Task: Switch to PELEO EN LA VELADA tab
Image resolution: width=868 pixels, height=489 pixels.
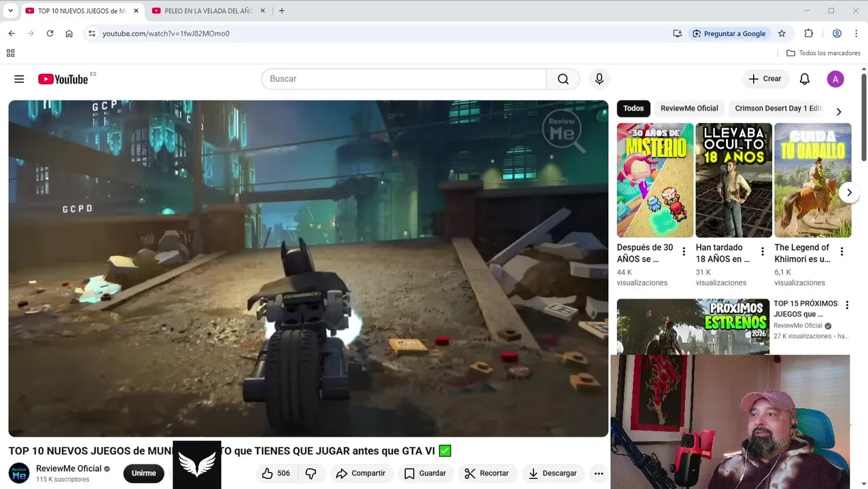Action: [x=207, y=11]
